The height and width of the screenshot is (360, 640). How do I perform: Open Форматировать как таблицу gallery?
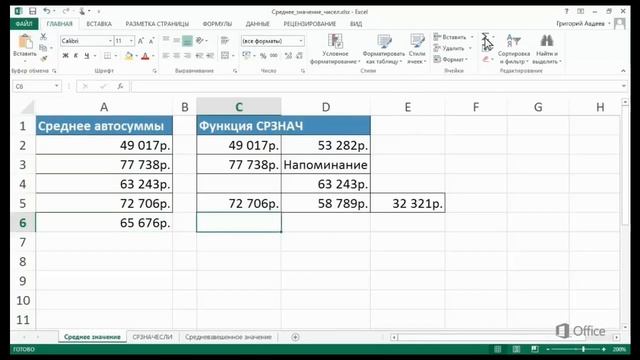[383, 49]
